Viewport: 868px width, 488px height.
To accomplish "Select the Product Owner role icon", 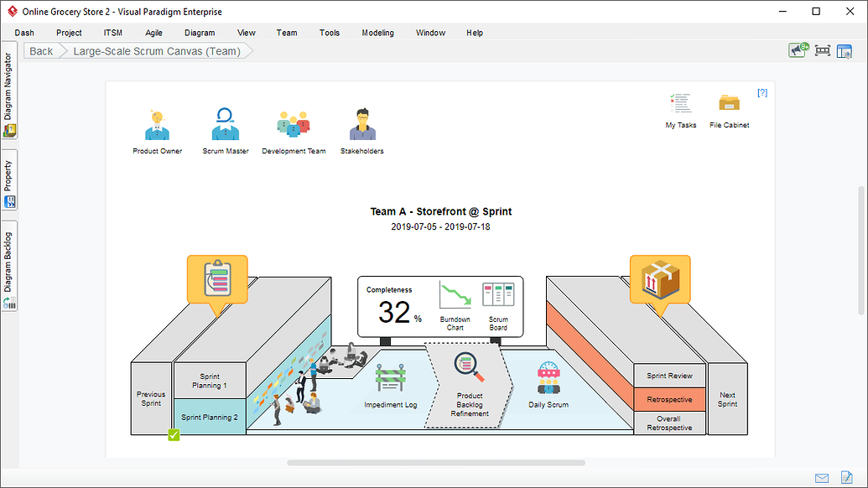I will pyautogui.click(x=157, y=124).
